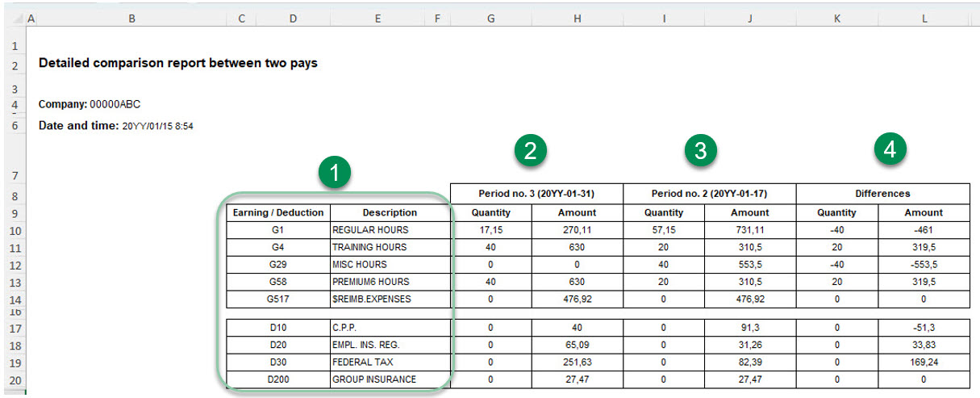
Task: Click the green callout marker number 4
Action: (x=890, y=149)
